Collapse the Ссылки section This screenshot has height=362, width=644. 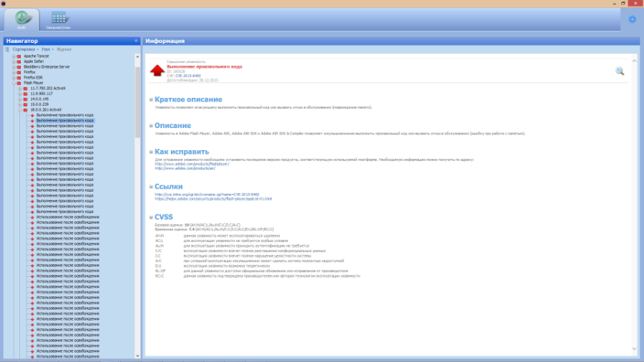pos(151,187)
